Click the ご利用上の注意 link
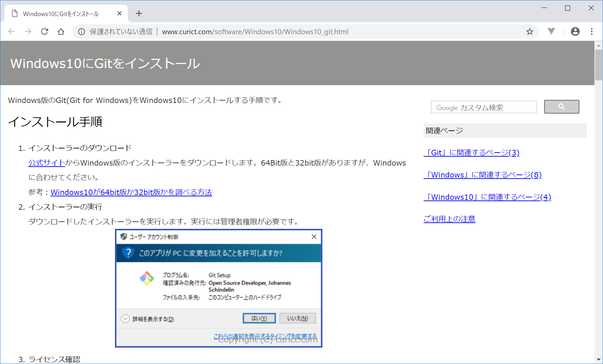 click(449, 219)
